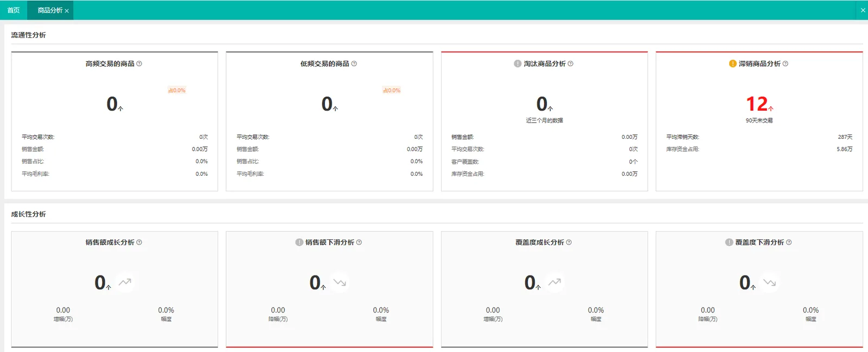Click the 近三个月的数据 label
This screenshot has height=352, width=868.
pyautogui.click(x=544, y=120)
